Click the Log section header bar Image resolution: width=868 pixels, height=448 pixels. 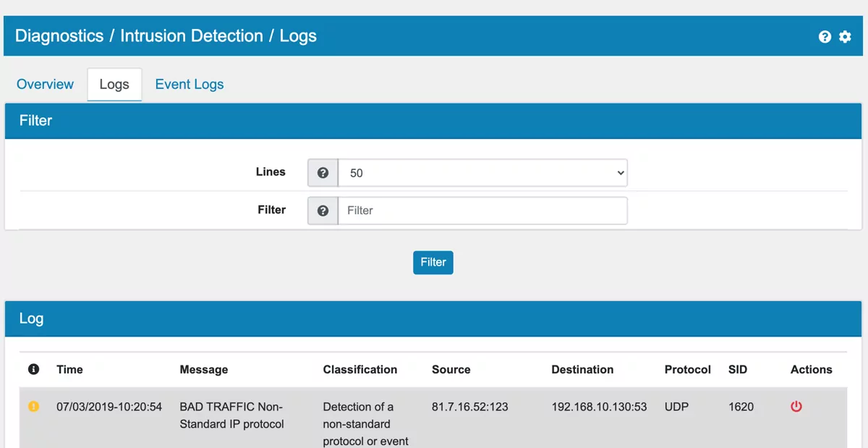pyautogui.click(x=31, y=318)
